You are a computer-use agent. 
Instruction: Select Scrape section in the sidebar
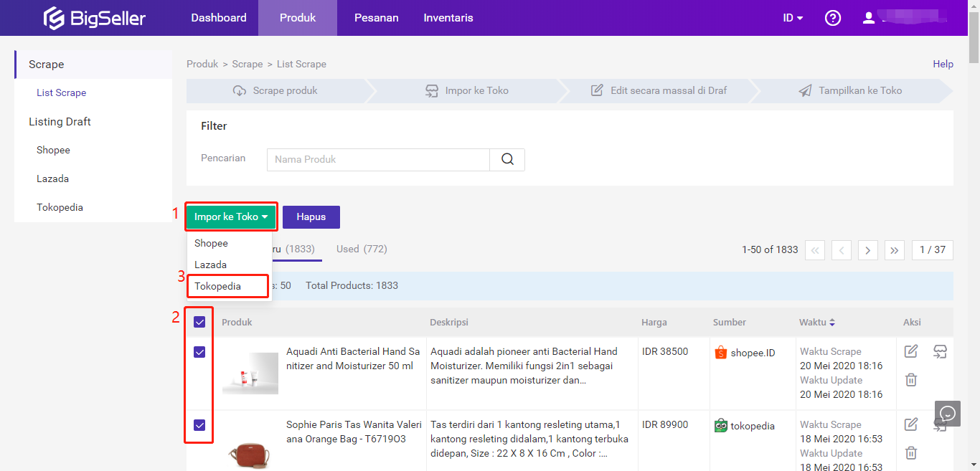tap(93, 65)
